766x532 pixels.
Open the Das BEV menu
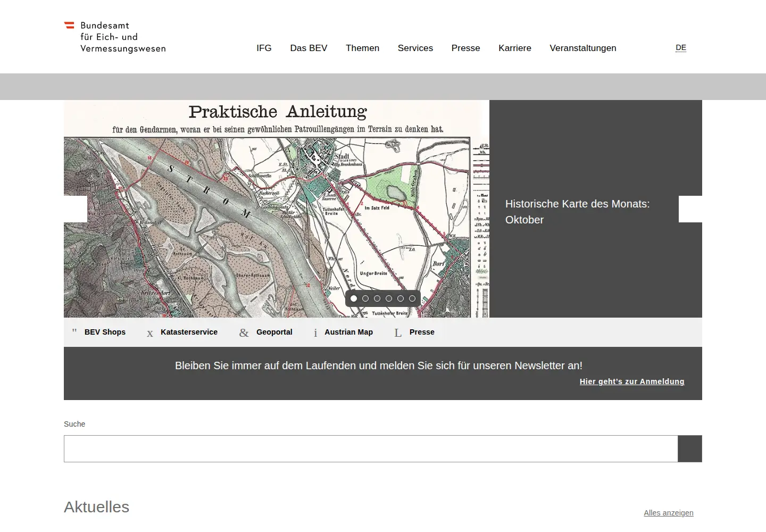[309, 48]
